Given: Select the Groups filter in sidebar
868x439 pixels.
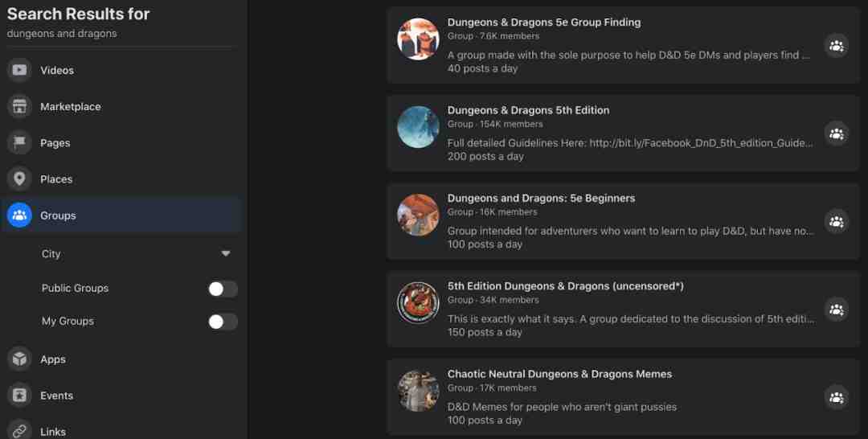Looking at the screenshot, I should [x=121, y=215].
